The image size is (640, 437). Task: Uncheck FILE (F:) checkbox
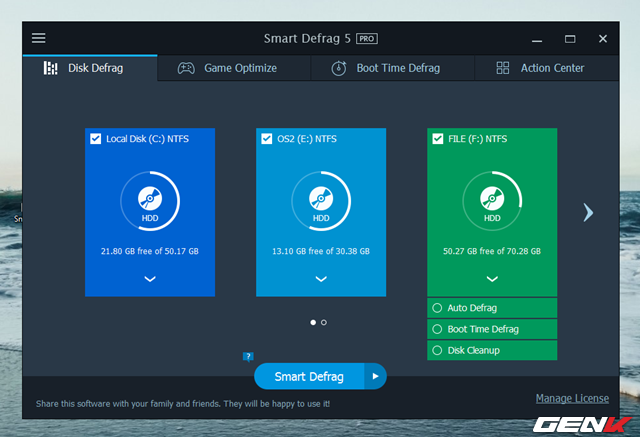tap(438, 139)
